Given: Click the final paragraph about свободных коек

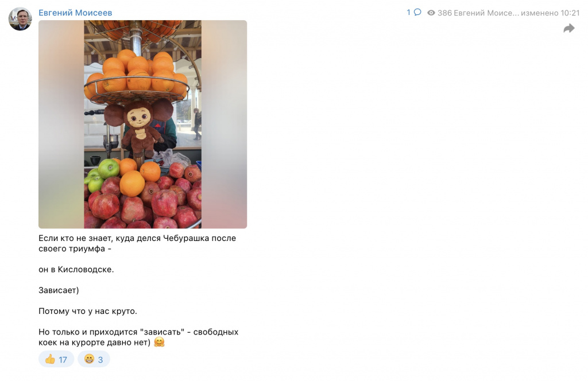Looking at the screenshot, I should pyautogui.click(x=138, y=337).
